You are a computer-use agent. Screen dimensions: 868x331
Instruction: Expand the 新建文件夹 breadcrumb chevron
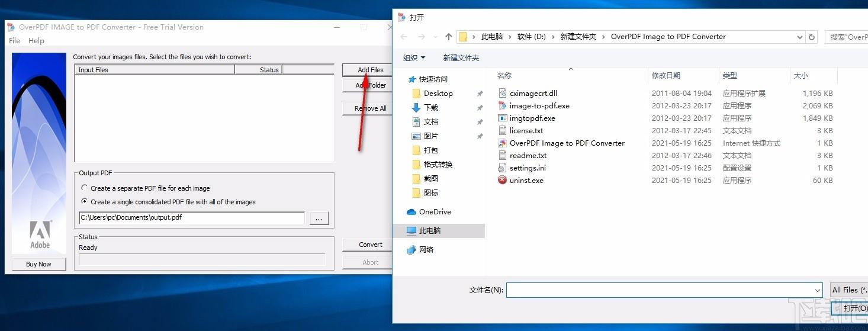point(603,37)
